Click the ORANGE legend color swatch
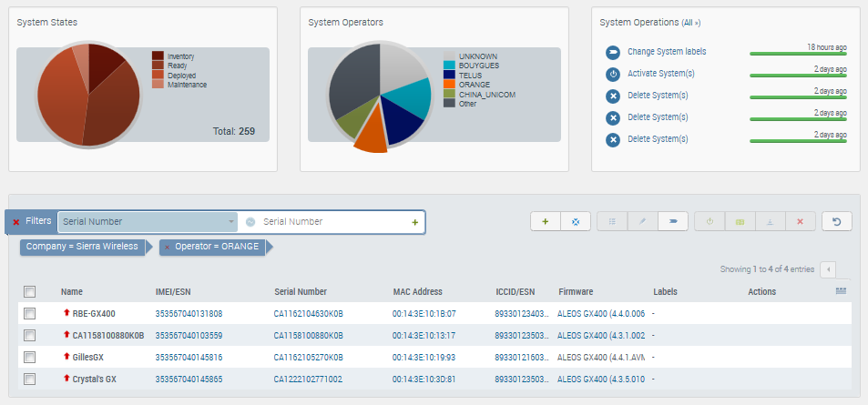868x405 pixels. point(449,85)
